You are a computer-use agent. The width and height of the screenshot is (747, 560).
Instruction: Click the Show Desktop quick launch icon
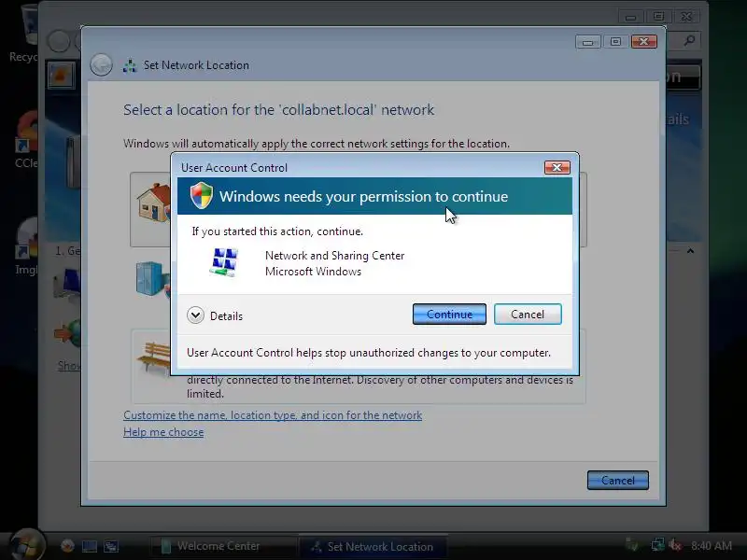click(x=89, y=546)
